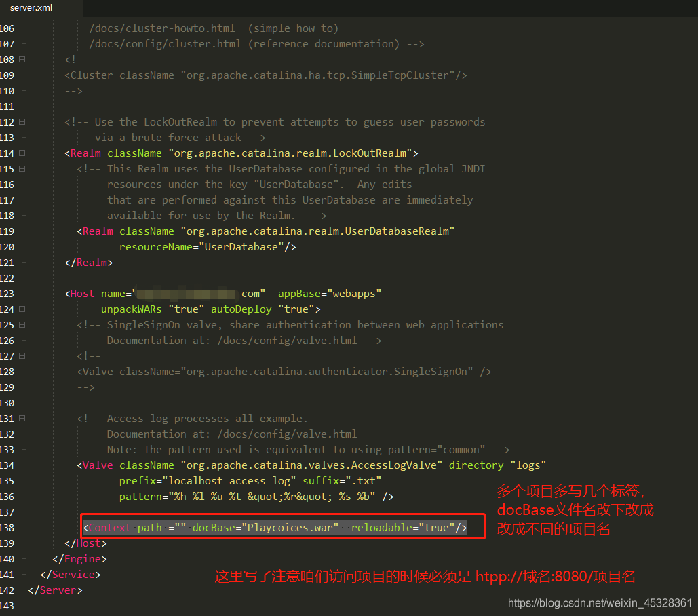Click the comment "available for use by the Realm."
Image resolution: width=698 pixels, height=616 pixels.
tap(201, 216)
